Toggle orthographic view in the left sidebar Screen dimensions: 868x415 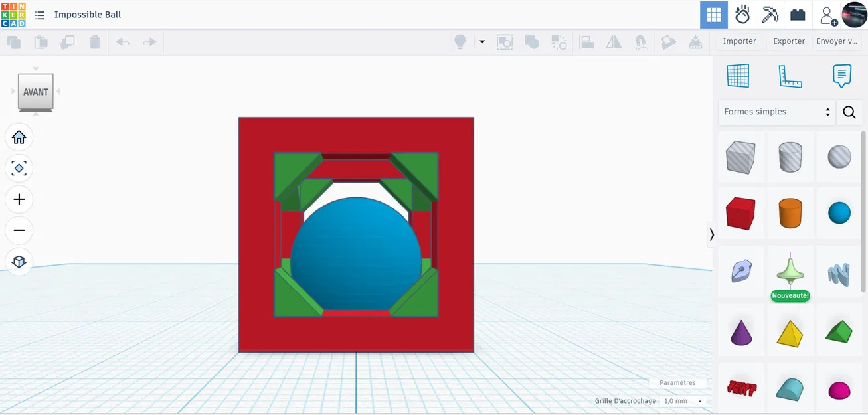pos(19,261)
